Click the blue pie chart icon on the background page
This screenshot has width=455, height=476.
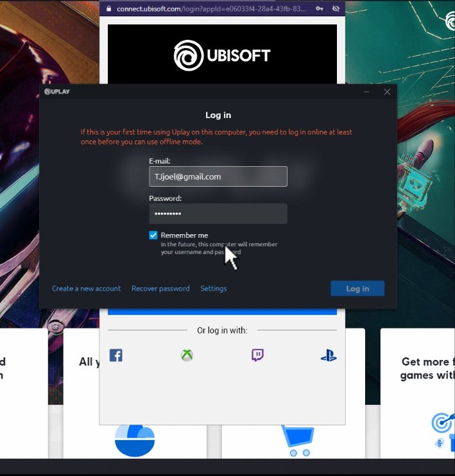135,440
